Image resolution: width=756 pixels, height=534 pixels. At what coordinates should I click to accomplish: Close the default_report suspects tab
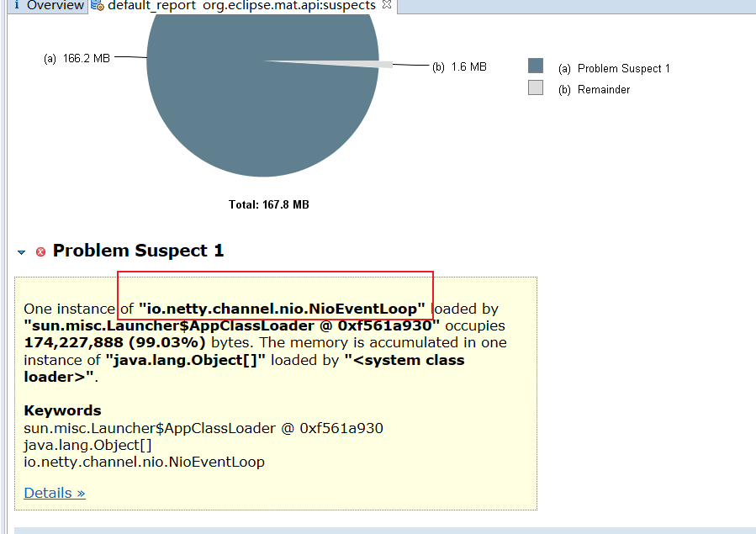tap(387, 5)
